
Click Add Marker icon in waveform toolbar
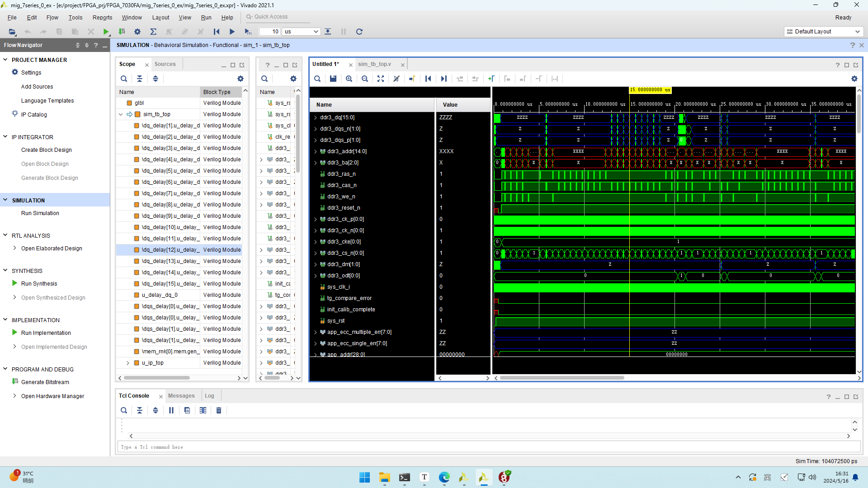[491, 79]
